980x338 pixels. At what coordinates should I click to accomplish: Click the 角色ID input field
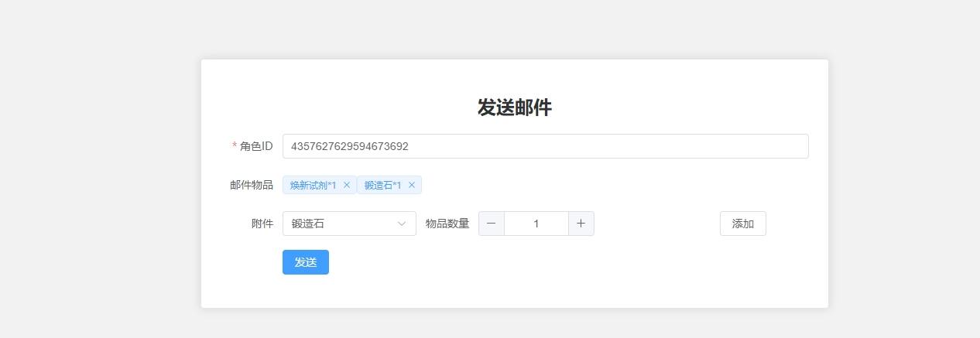pyautogui.click(x=545, y=146)
